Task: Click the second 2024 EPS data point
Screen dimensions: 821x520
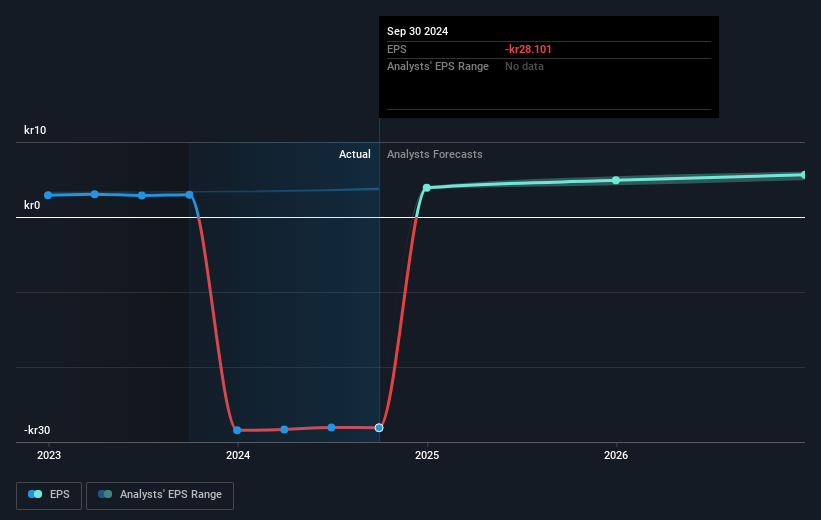Action: 284,429
